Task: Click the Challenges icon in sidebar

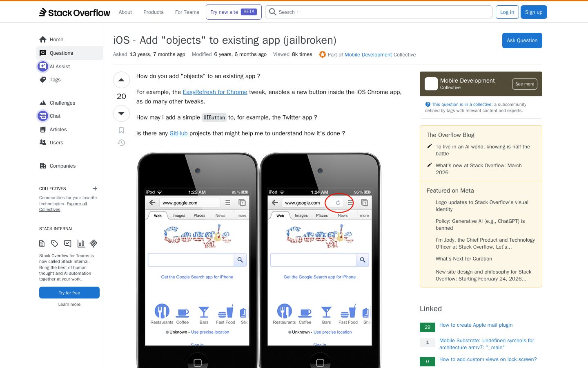Action: [43, 103]
